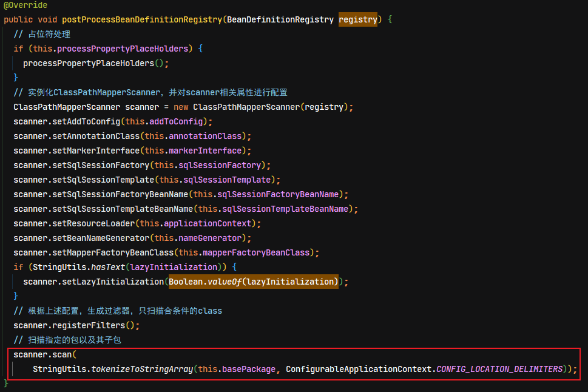Click the @Override annotation

click(x=25, y=5)
